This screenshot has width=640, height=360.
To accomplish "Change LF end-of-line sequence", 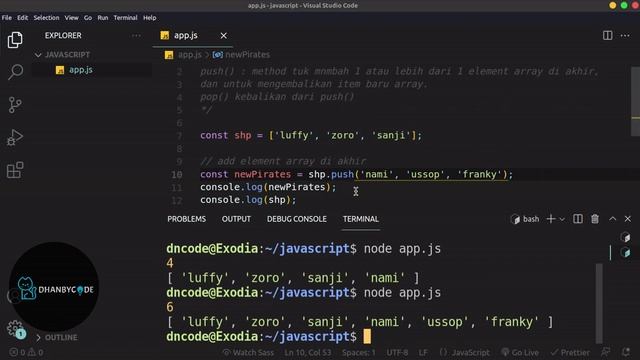I will 423,352.
